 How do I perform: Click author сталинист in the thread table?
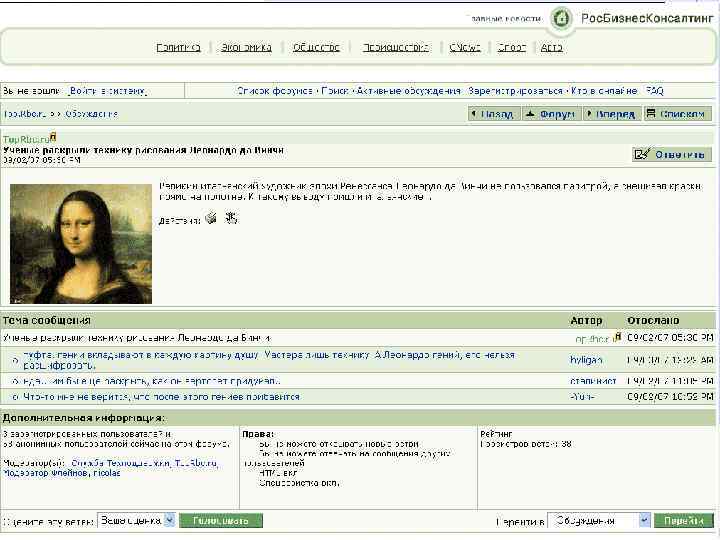tap(593, 381)
